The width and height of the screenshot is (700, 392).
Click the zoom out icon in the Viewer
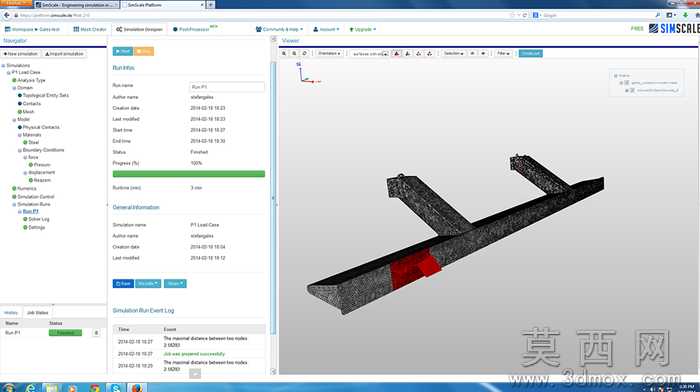point(294,53)
